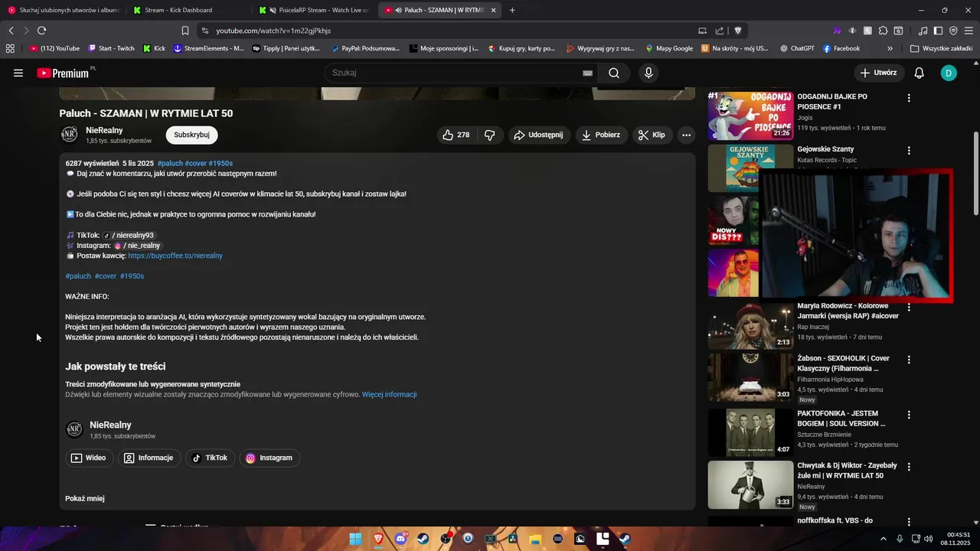Open Windows Start menu
This screenshot has width=980, height=551.
point(355,539)
